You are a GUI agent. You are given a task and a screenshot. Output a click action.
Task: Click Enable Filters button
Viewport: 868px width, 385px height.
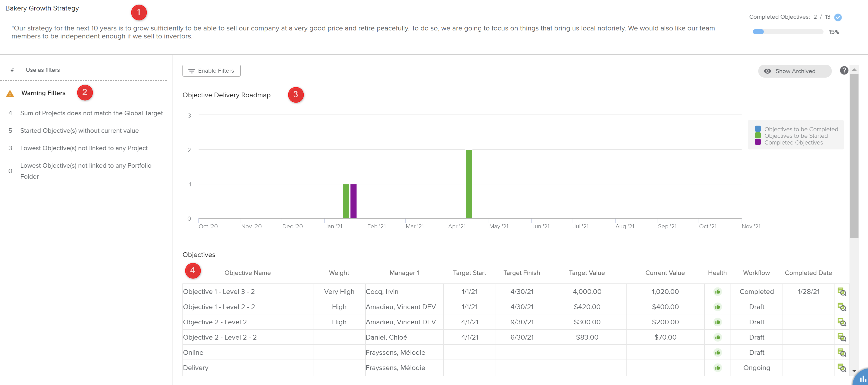211,71
